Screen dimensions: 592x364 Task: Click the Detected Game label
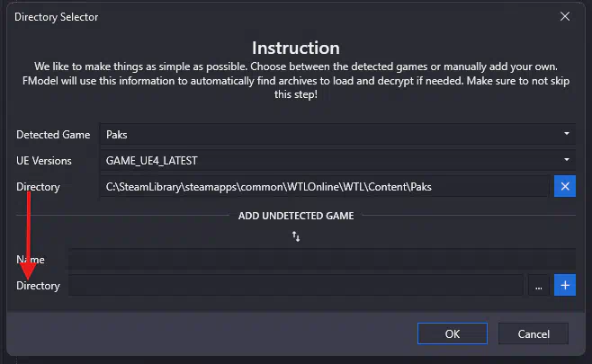coord(53,135)
